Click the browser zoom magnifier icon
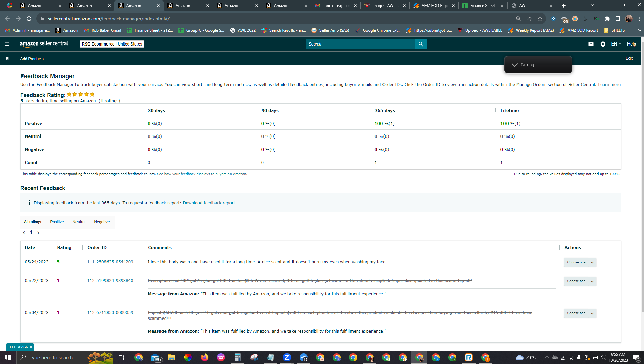Screen dimensions: 644x364 pyautogui.click(x=518, y=19)
